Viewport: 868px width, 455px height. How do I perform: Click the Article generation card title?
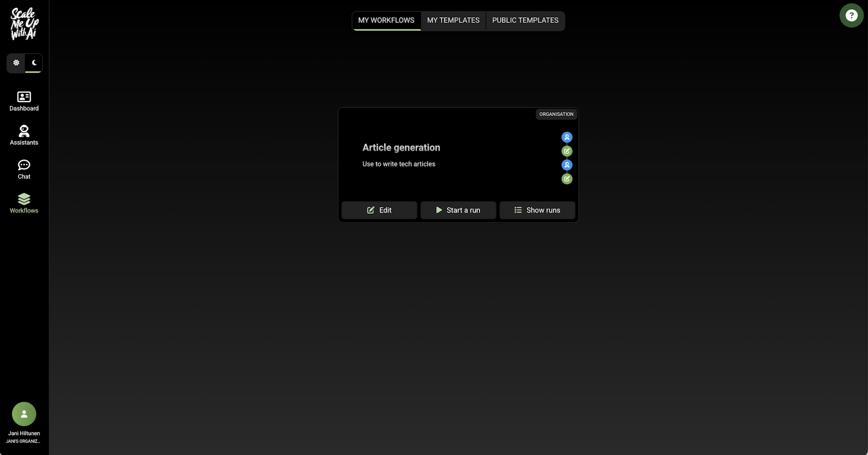tap(401, 148)
